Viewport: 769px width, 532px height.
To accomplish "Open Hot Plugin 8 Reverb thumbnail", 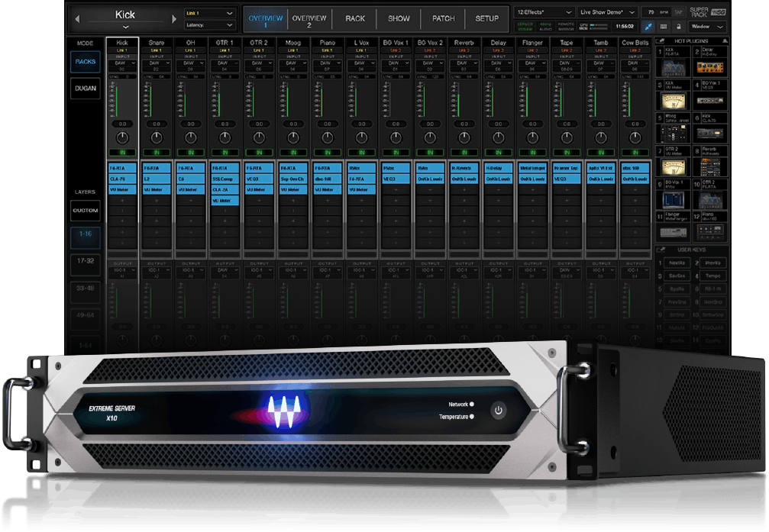I will tap(709, 166).
